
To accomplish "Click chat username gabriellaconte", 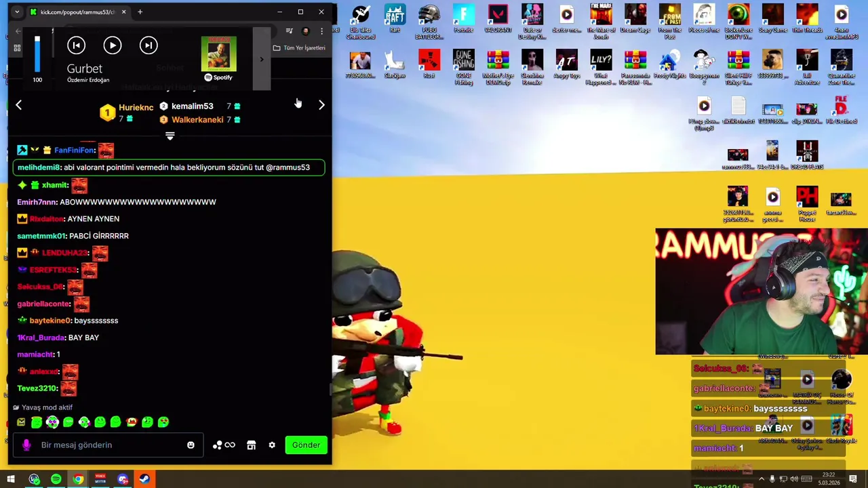I will coord(43,304).
